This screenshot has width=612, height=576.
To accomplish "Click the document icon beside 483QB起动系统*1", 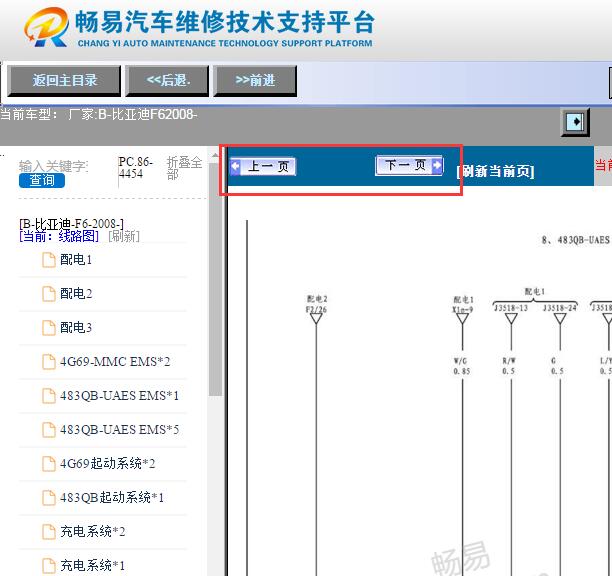I will pyautogui.click(x=49, y=498).
